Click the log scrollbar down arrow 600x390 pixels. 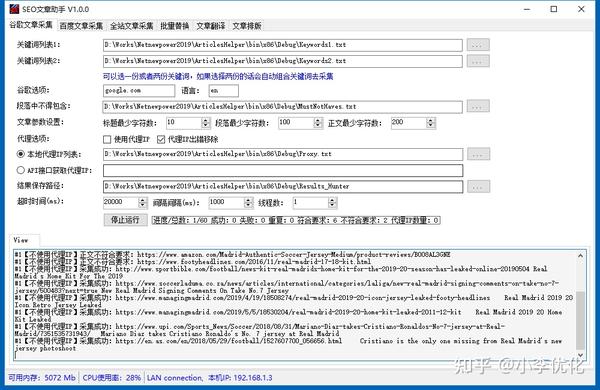coord(580,355)
